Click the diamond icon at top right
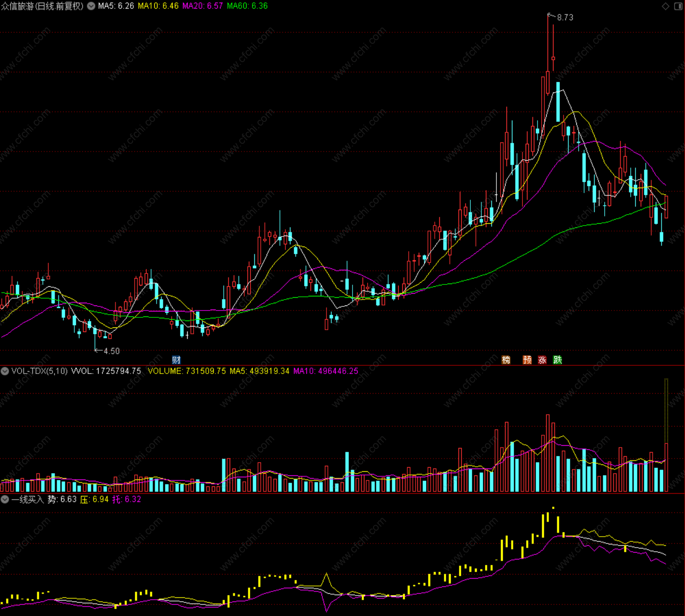Screen dimensions: 685x616 click(x=665, y=6)
